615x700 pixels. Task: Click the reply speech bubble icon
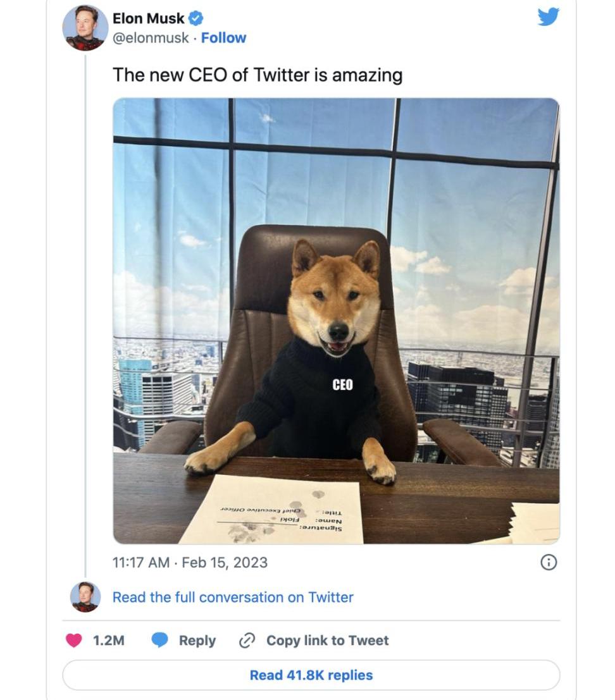(x=160, y=641)
